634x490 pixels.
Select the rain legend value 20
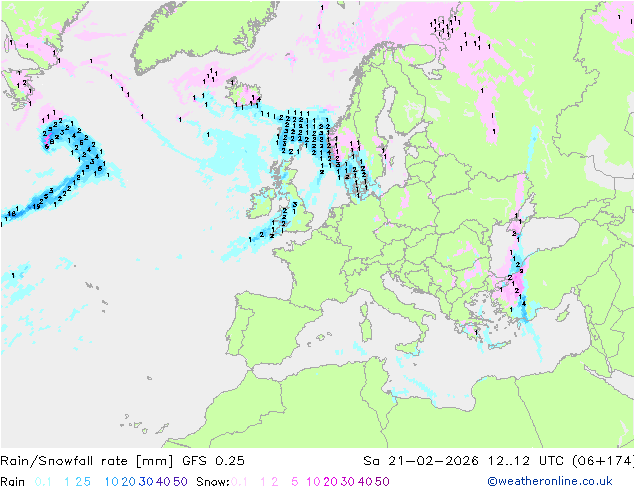pos(129,482)
